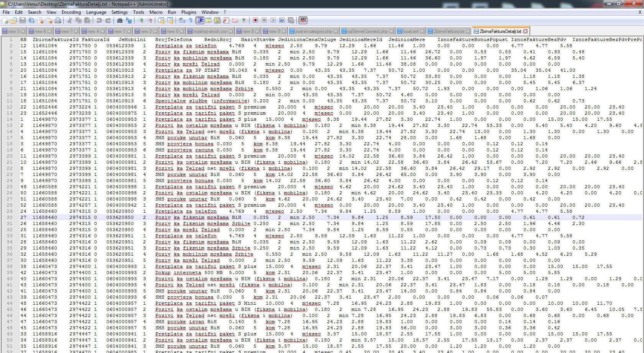Toggle Word Wrap in the toolbar
Viewport: 644px width, 353px height.
(x=182, y=20)
